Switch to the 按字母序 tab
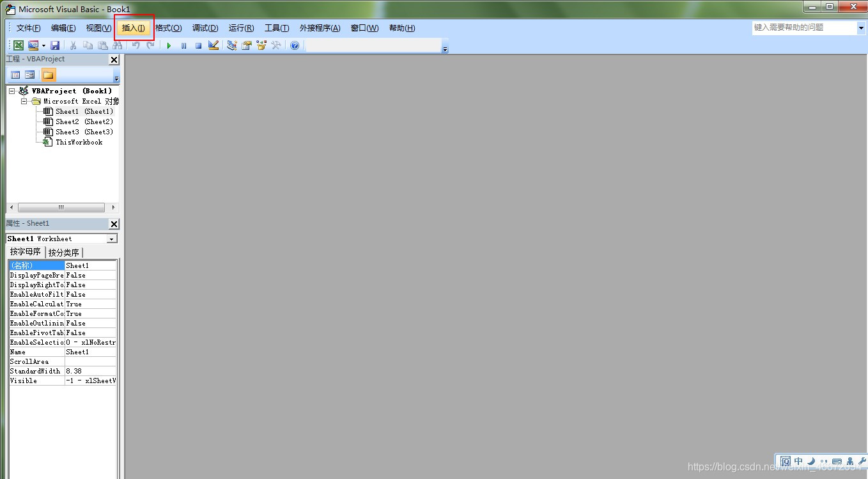This screenshot has width=868, height=479. pyautogui.click(x=26, y=252)
